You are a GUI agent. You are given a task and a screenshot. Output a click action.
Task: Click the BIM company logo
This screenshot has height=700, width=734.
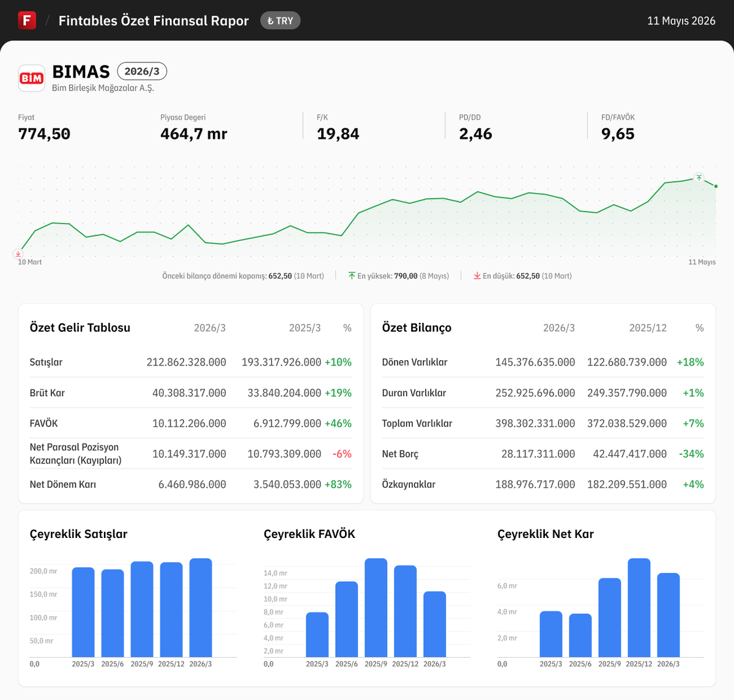point(31,78)
